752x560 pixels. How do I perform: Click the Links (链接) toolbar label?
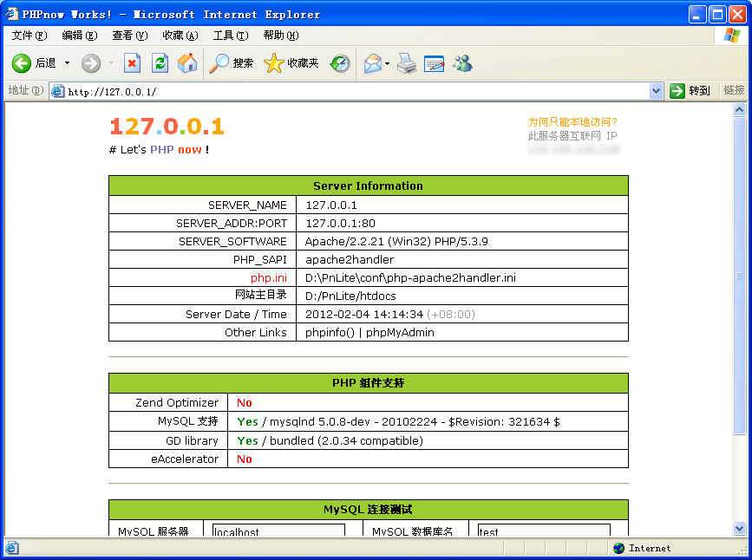pyautogui.click(x=734, y=90)
